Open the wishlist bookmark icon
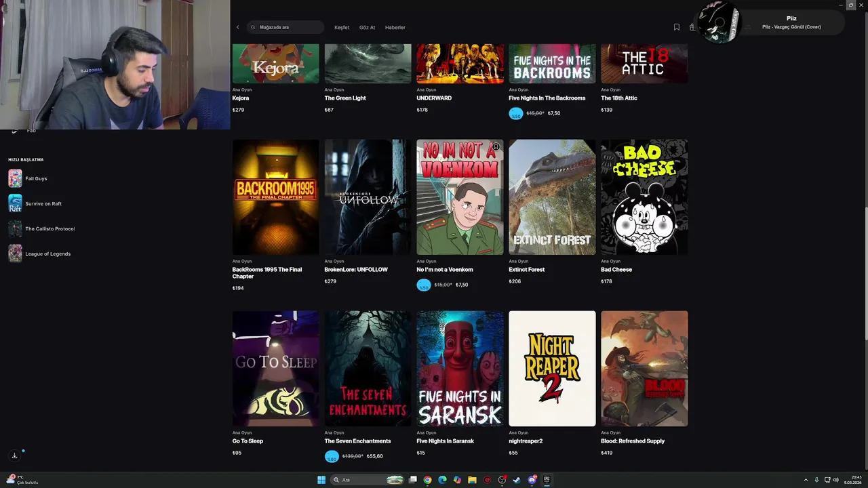Image resolution: width=868 pixels, height=488 pixels. 676,27
